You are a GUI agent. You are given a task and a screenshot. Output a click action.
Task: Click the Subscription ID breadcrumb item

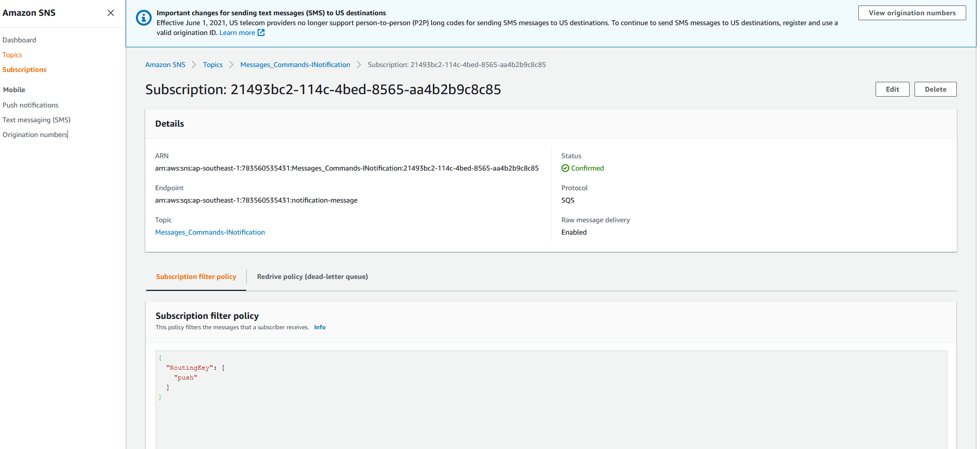[457, 65]
